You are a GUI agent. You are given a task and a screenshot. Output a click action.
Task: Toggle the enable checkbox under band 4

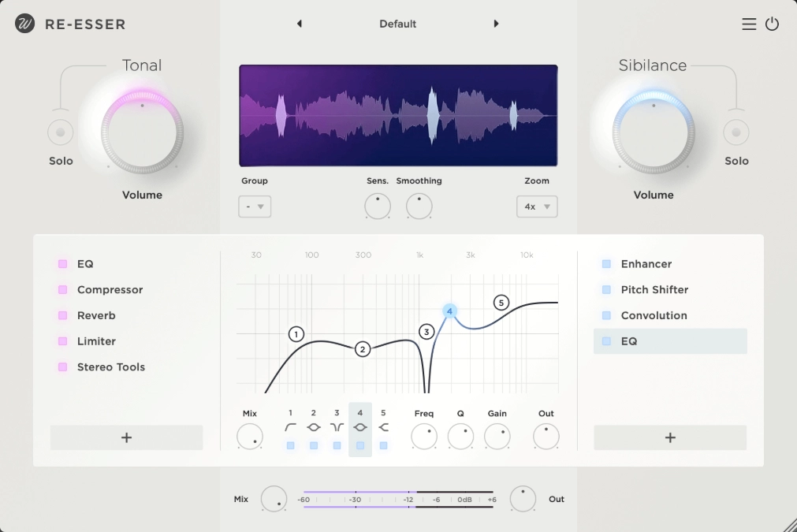pos(360,445)
